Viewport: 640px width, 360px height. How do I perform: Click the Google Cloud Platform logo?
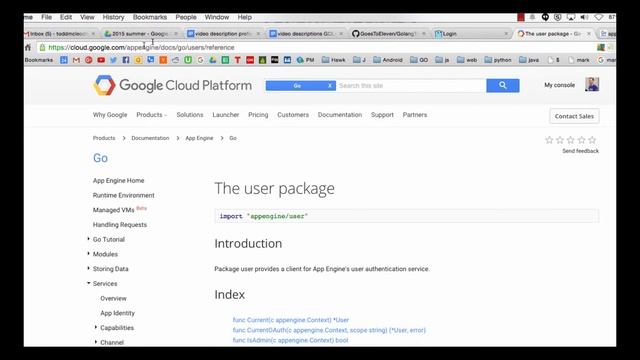(x=172, y=85)
